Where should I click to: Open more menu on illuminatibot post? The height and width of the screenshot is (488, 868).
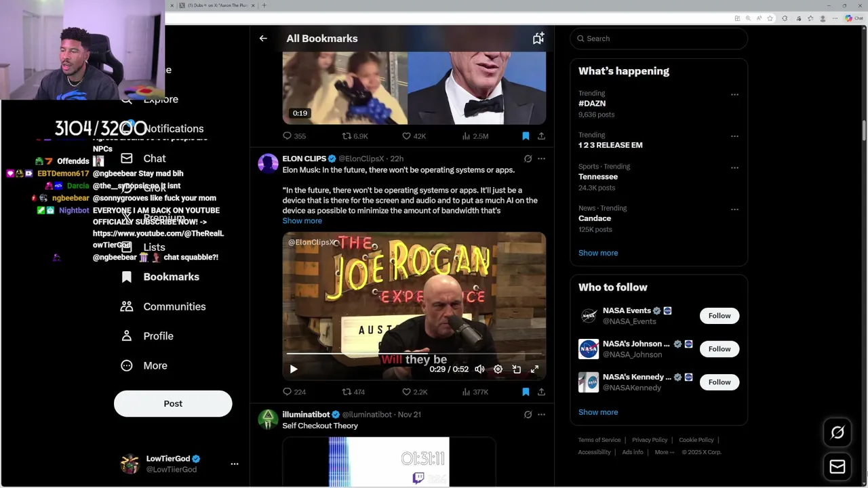pyautogui.click(x=541, y=414)
